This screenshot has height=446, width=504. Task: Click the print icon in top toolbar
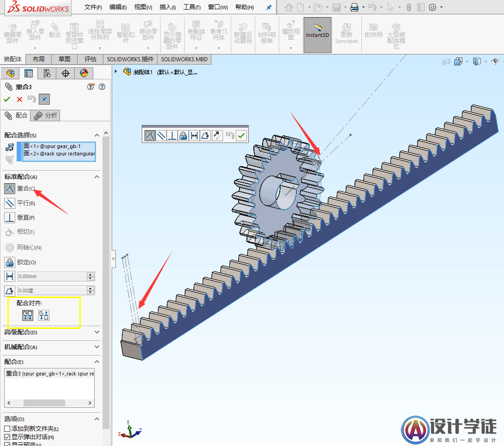pos(354,7)
